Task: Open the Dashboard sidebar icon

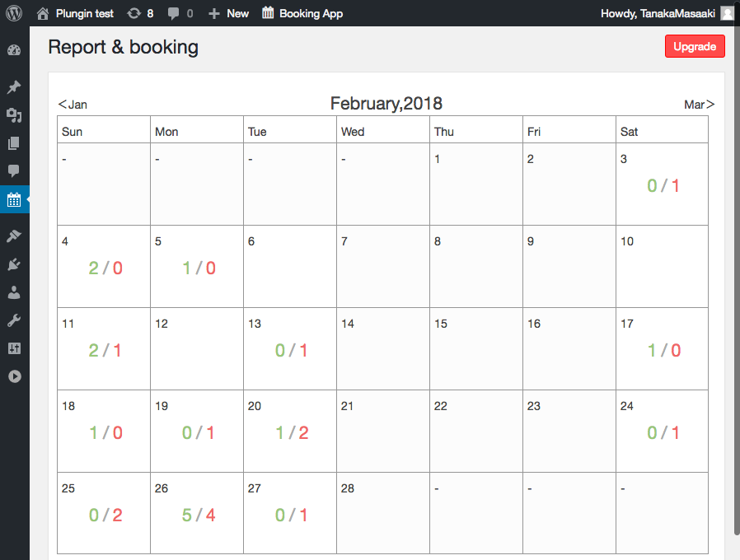Action: (14, 51)
